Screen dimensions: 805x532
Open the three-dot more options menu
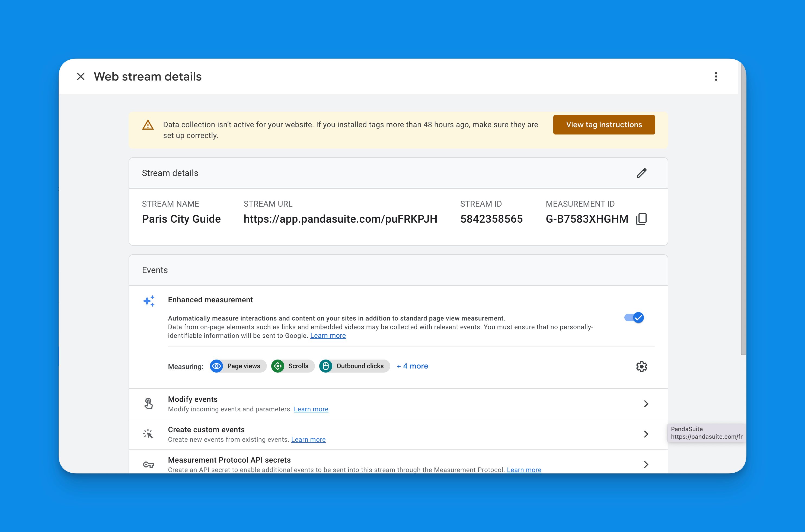(x=716, y=76)
